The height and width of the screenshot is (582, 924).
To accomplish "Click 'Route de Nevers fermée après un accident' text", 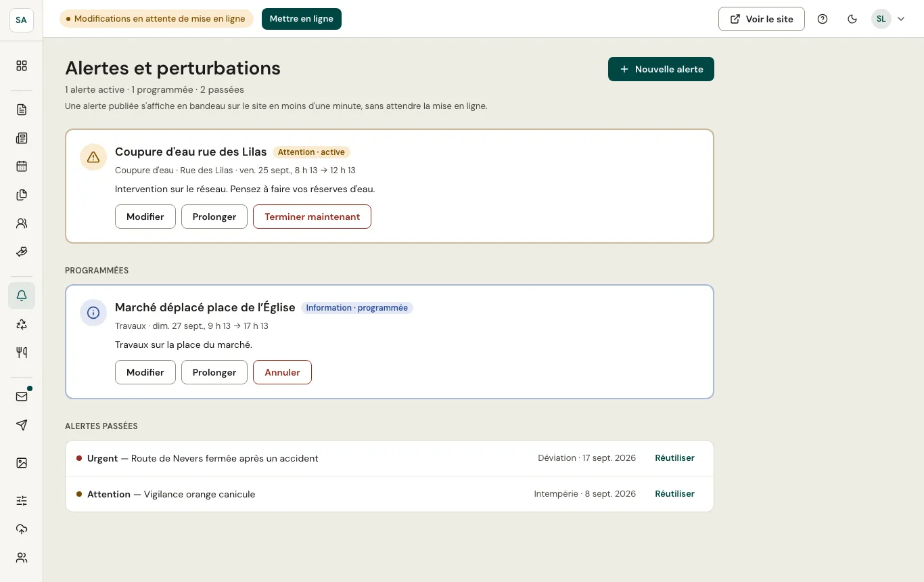I will pyautogui.click(x=225, y=458).
